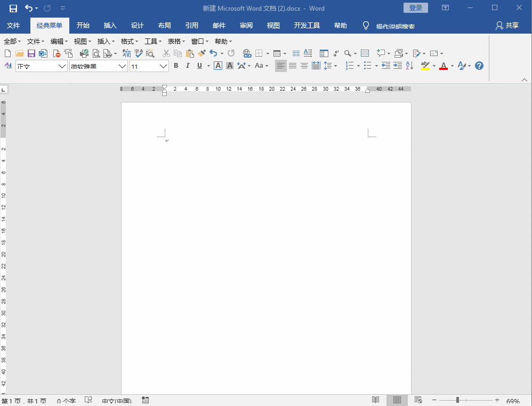
Task: Switch to Print Layout view in status bar
Action: (x=397, y=400)
